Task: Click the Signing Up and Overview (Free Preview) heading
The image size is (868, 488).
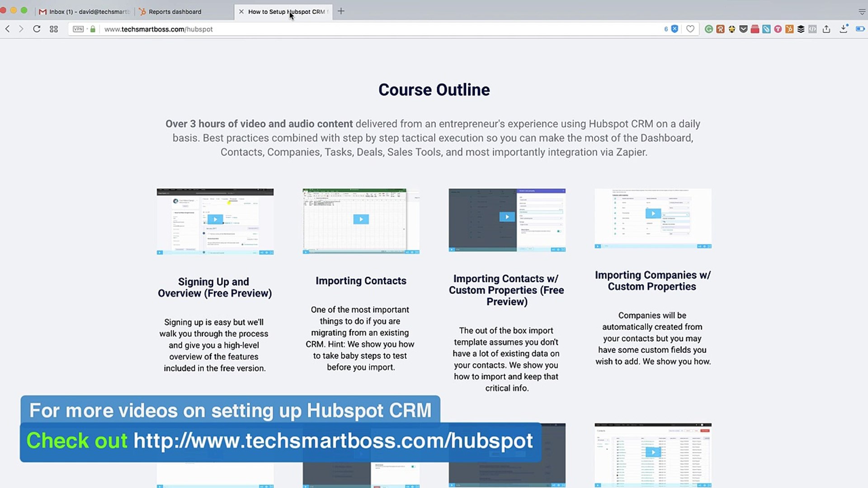Action: [x=214, y=287]
